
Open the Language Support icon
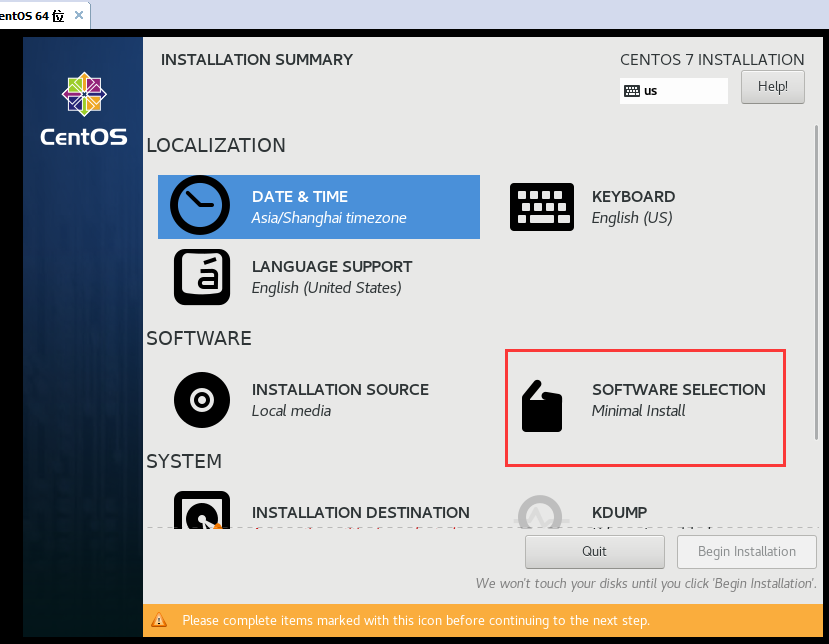coord(202,277)
